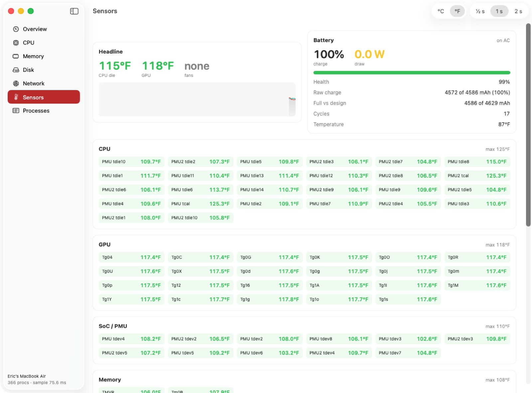The image size is (532, 393).
Task: Click the PMU tdev4 sensor cell
Action: click(131, 339)
